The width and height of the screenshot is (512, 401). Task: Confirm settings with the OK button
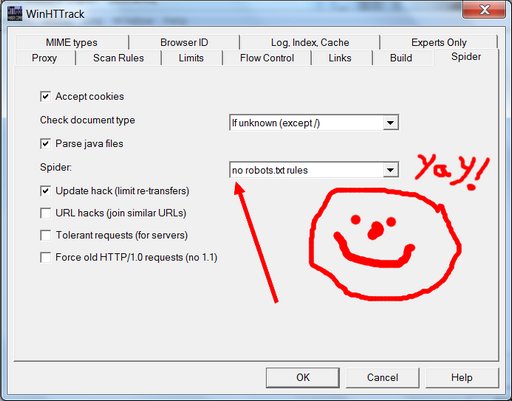click(303, 377)
